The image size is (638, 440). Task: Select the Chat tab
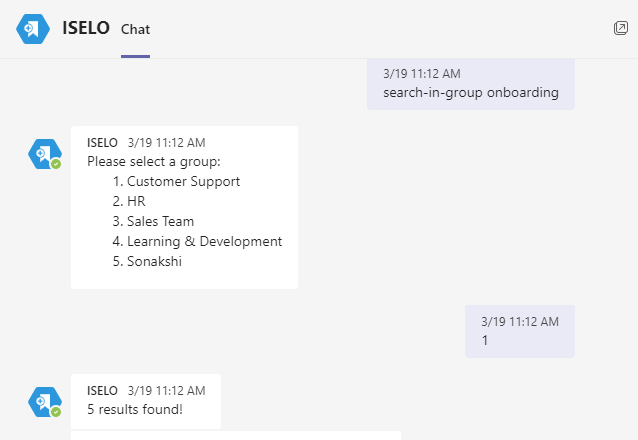point(135,29)
